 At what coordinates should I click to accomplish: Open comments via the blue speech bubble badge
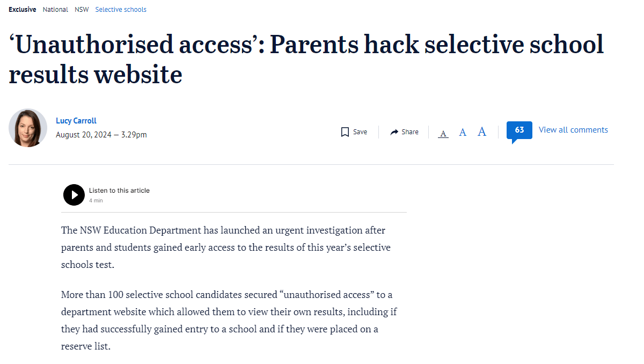pos(518,130)
